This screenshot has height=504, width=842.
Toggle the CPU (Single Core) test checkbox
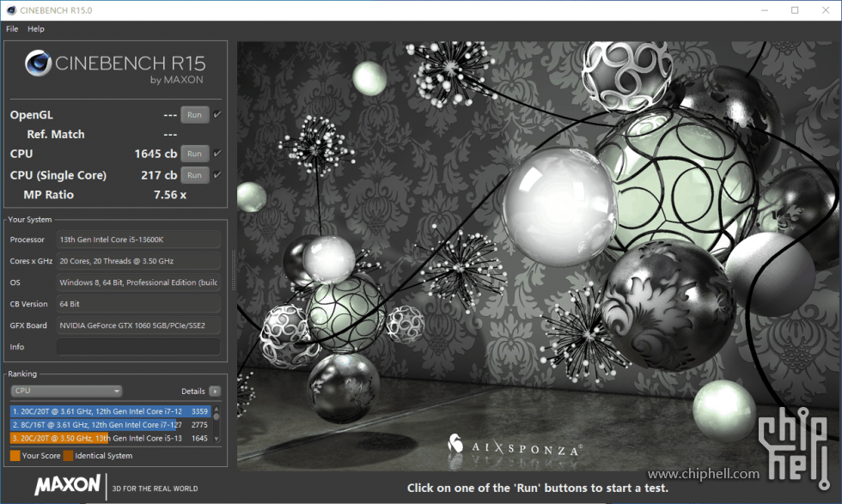(217, 174)
